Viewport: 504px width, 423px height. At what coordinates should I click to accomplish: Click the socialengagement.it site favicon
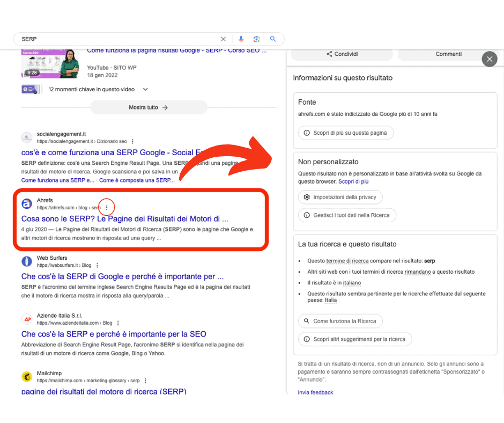27,137
